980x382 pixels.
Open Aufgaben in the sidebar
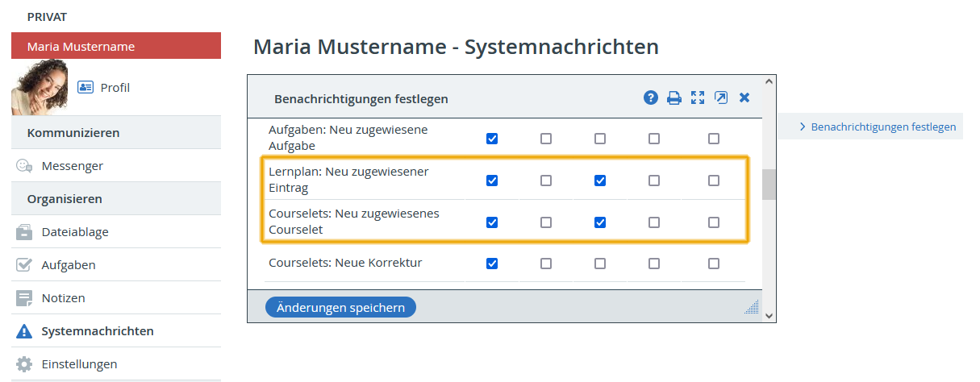[x=68, y=265]
